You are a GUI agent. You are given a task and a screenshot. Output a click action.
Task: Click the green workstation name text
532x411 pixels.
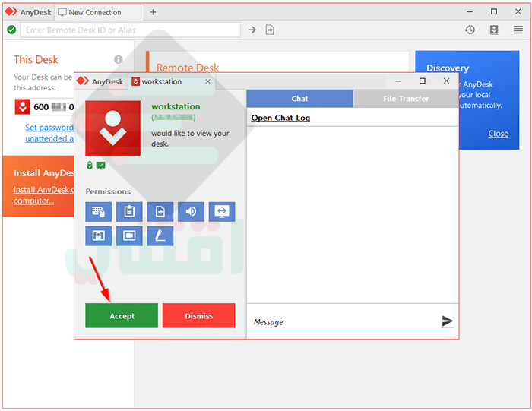[176, 106]
